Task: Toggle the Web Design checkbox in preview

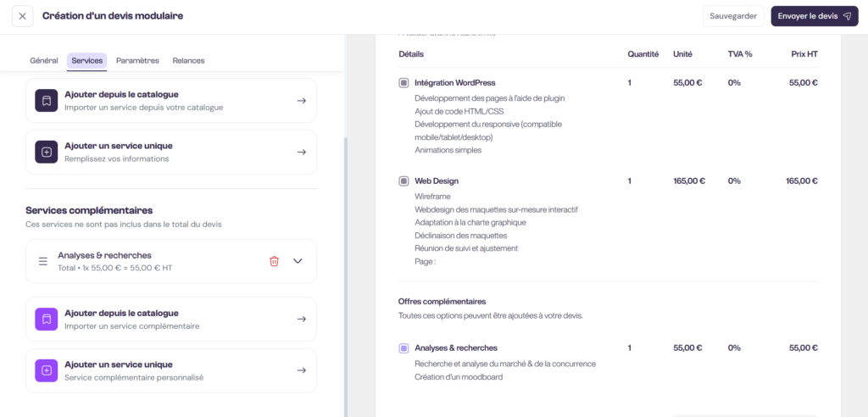Action: click(403, 181)
